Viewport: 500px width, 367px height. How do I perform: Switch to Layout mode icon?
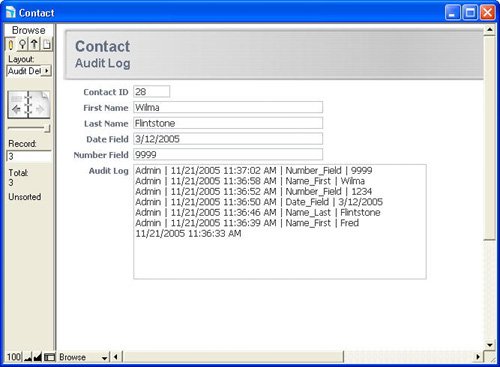point(34,44)
